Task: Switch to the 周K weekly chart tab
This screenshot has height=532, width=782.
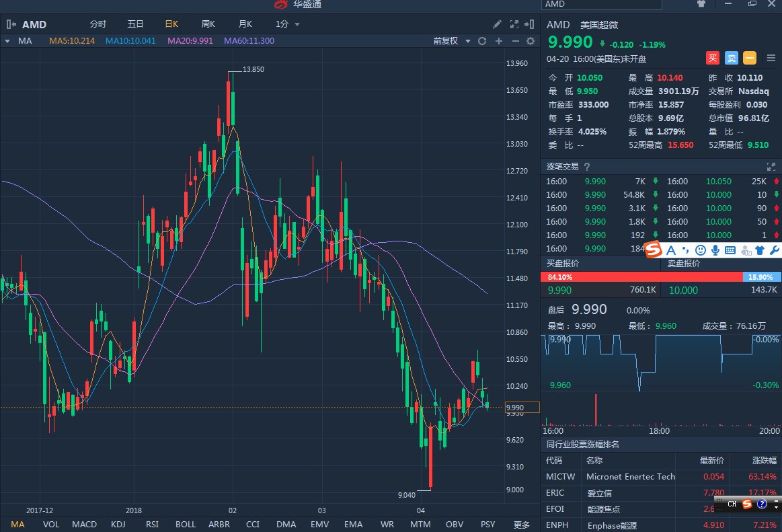Action: coord(208,24)
